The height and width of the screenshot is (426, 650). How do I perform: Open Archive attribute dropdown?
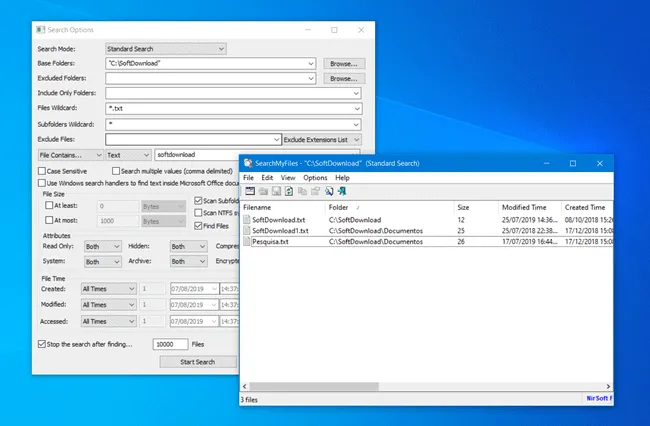pos(189,261)
